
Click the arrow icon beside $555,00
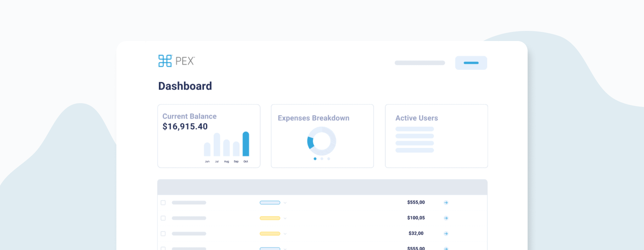(x=446, y=203)
